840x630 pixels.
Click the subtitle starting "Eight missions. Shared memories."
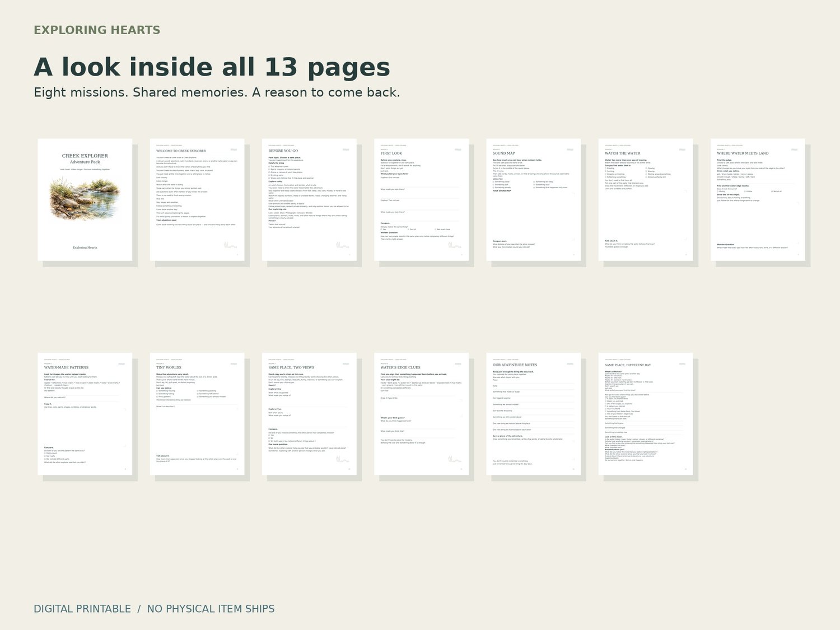[217, 92]
